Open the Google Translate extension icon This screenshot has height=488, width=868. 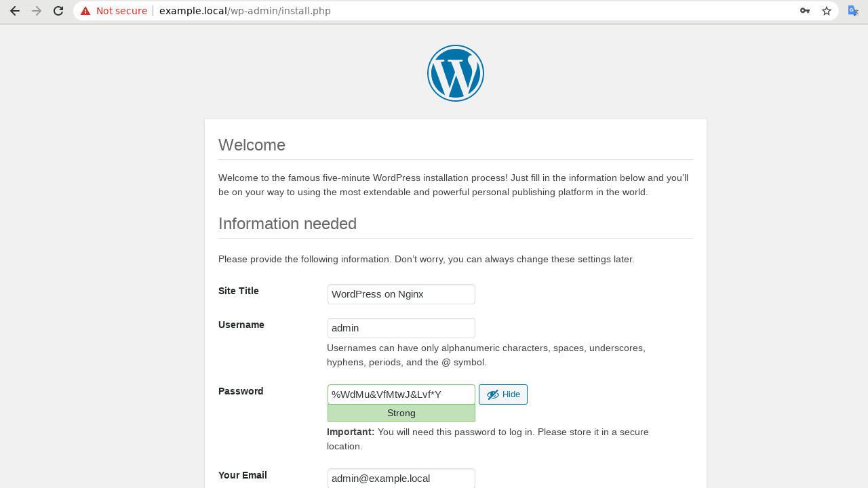[x=853, y=10]
